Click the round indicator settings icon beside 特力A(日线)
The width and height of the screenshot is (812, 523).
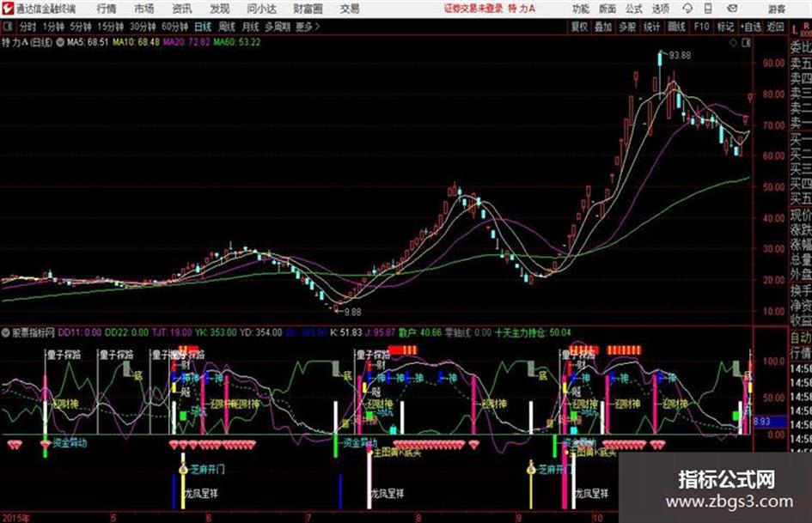pos(59,42)
